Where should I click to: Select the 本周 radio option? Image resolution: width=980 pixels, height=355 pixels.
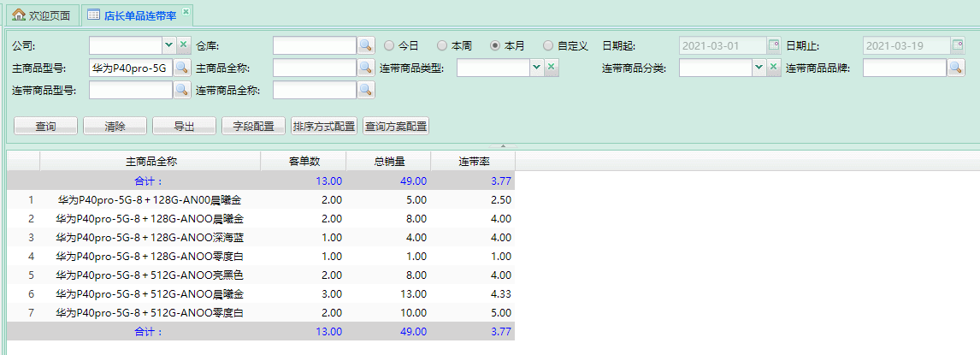point(442,45)
